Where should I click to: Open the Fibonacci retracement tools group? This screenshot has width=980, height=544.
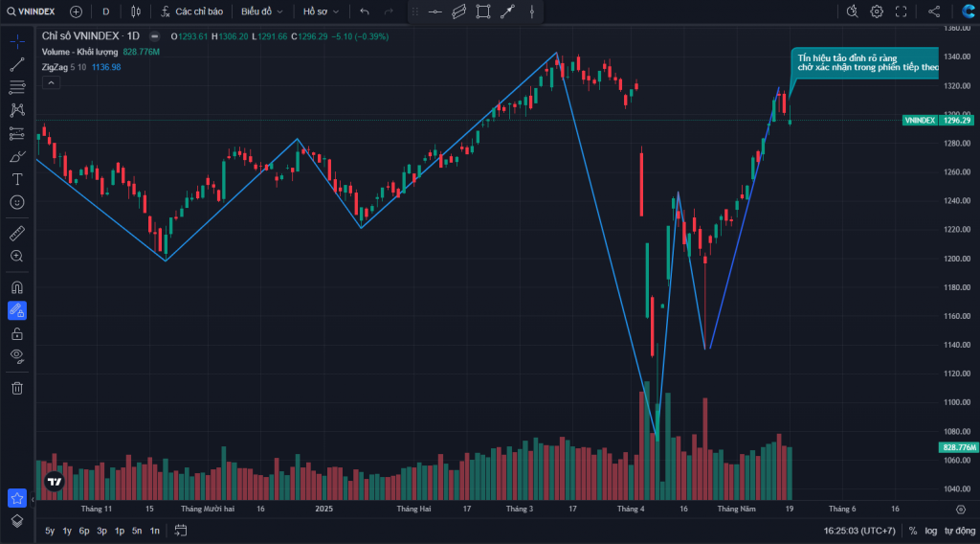17,87
